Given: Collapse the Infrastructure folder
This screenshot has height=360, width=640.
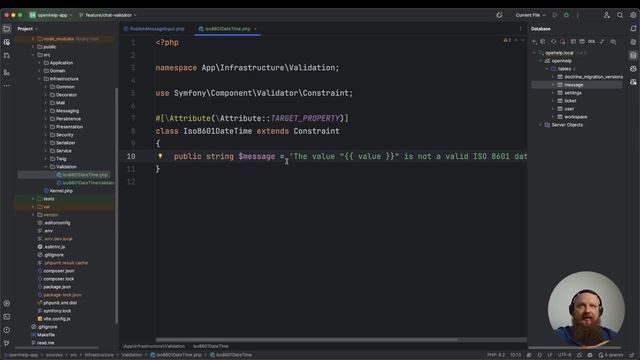Looking at the screenshot, I should click(x=40, y=79).
